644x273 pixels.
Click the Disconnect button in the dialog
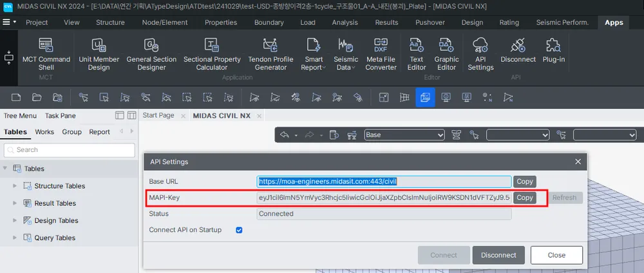coord(498,255)
